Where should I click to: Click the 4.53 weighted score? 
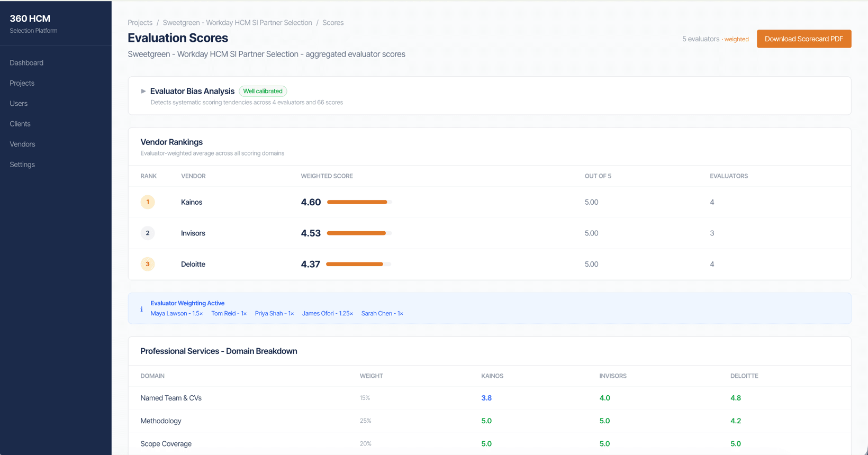(x=311, y=233)
